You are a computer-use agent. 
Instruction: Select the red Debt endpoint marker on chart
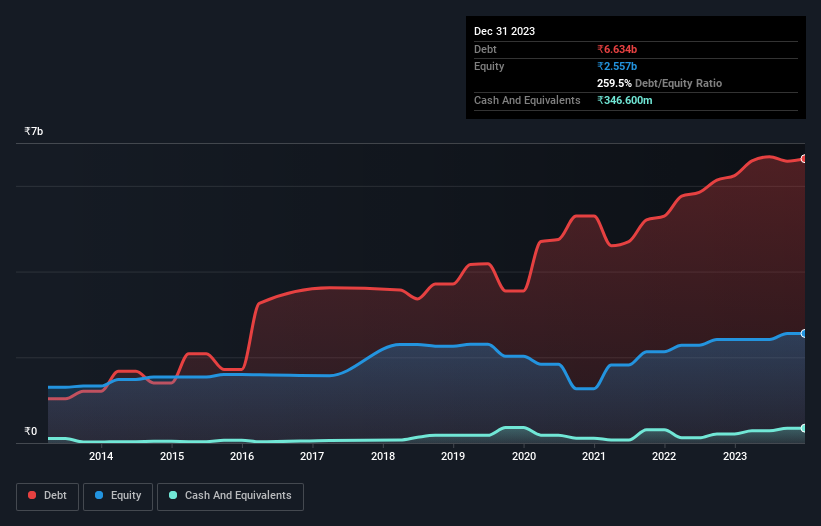804,159
